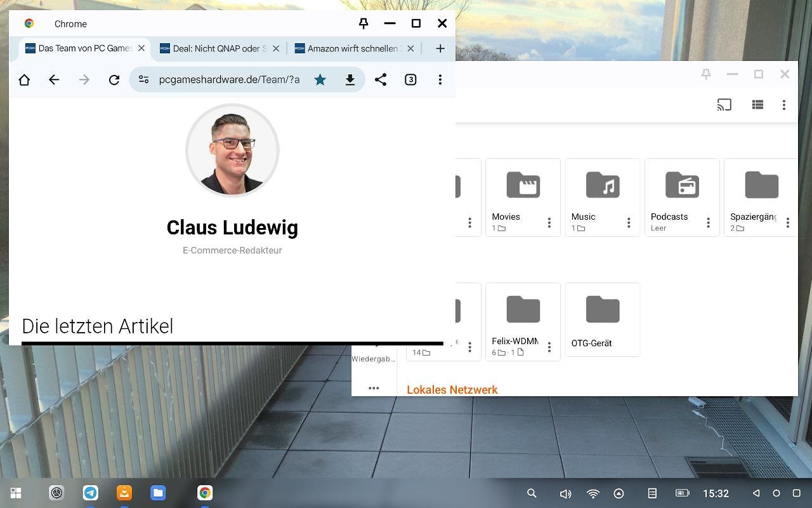
Task: Launch VLC from taskbar
Action: click(124, 493)
